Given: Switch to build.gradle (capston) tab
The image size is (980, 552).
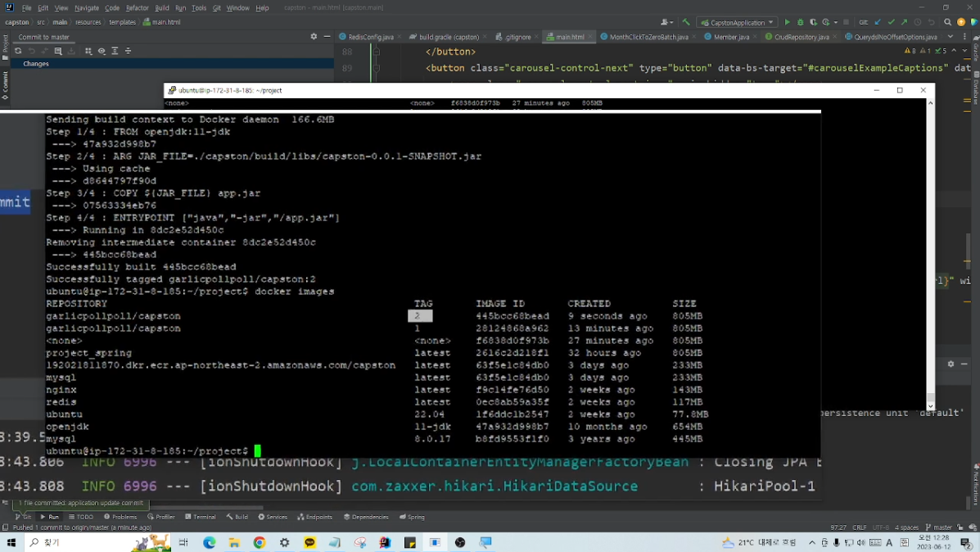Looking at the screenshot, I should (445, 37).
